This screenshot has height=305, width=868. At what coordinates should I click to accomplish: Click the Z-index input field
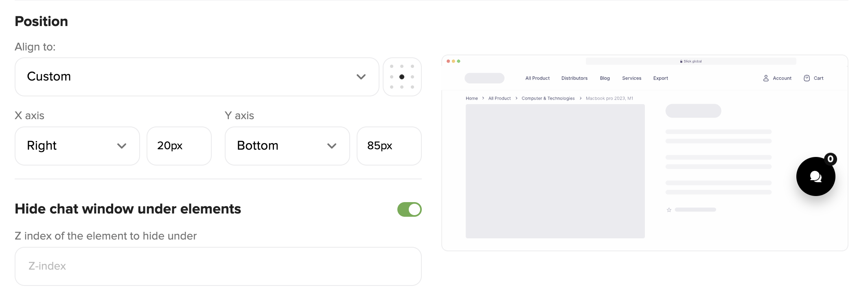pos(218,266)
